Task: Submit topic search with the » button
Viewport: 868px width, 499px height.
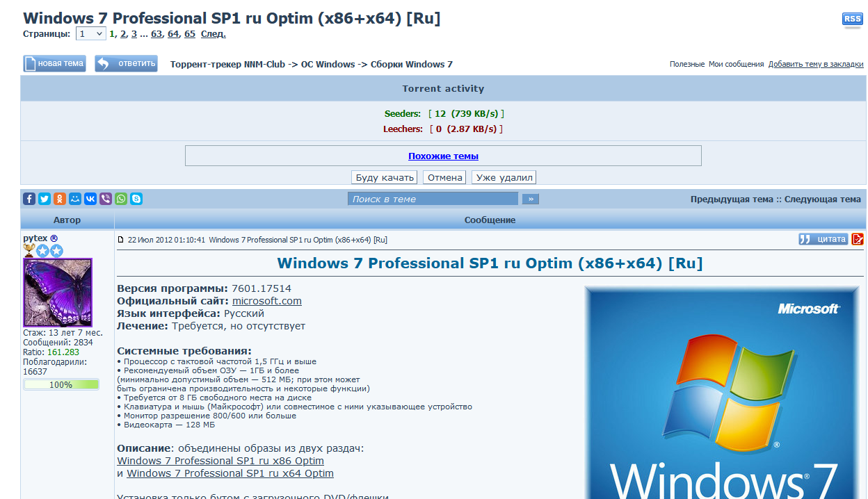Action: 531,199
